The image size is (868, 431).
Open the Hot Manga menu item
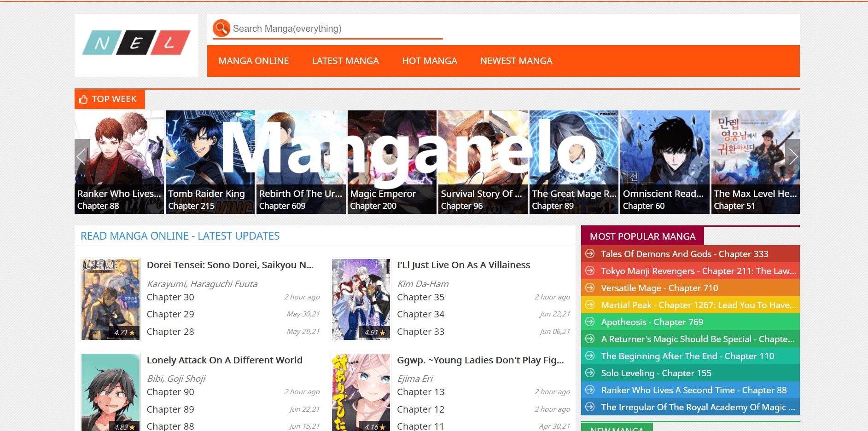[430, 61]
